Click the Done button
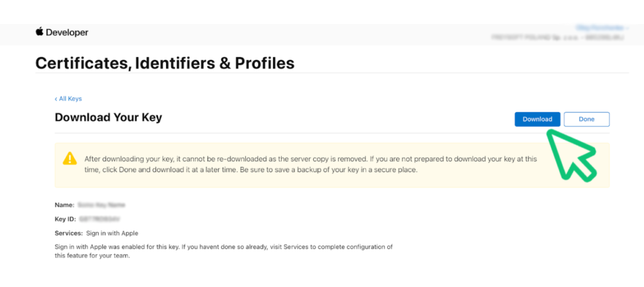Viewport: 644px width, 287px height. coord(587,119)
